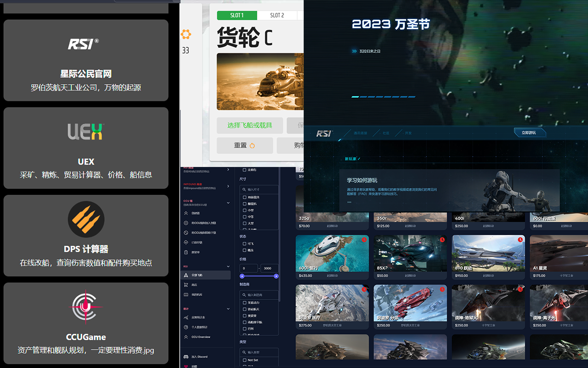This screenshot has height=368, width=588.
Task: Click the 全部飞船 triangle icon
Action: coord(186,275)
